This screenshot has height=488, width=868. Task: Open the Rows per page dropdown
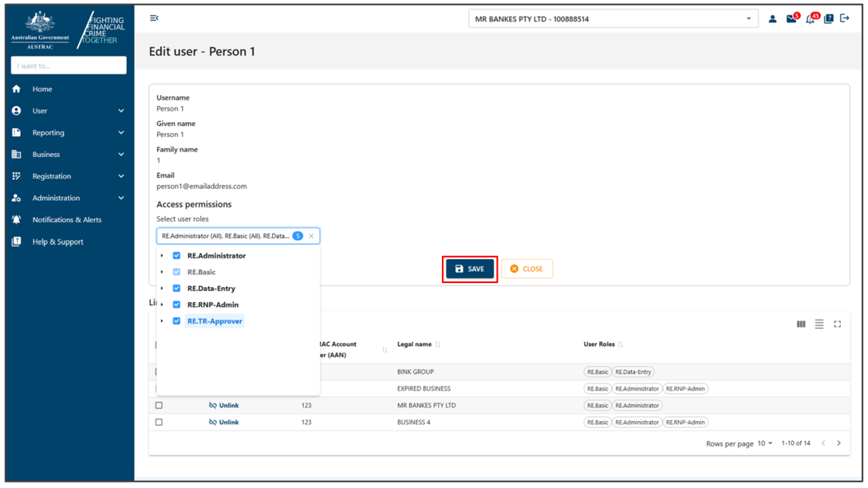click(x=764, y=443)
